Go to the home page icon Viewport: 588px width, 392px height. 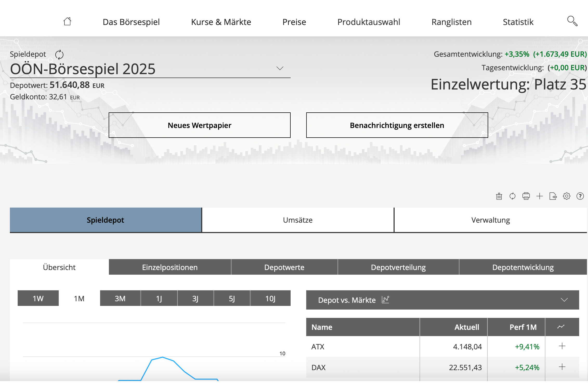pyautogui.click(x=67, y=21)
